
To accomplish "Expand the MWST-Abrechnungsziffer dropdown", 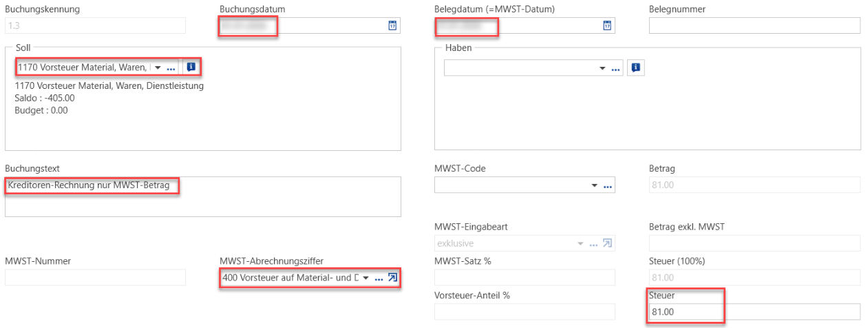I will click(366, 278).
